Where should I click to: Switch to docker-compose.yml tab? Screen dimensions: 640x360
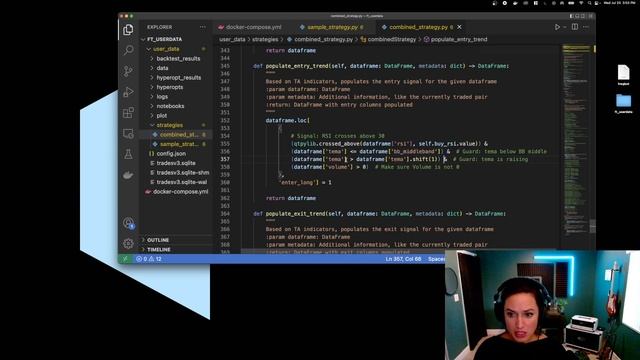pyautogui.click(x=250, y=27)
